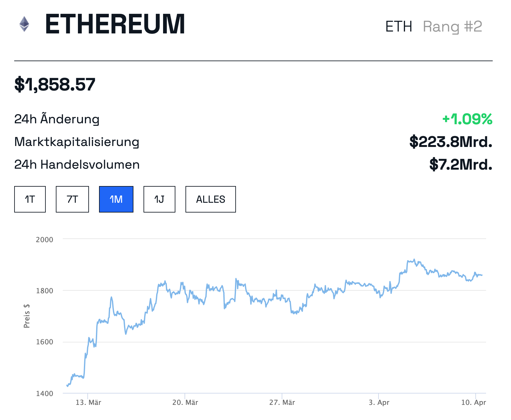Click the Preis $ axis title
Image resolution: width=511 pixels, height=420 pixels.
click(x=27, y=316)
